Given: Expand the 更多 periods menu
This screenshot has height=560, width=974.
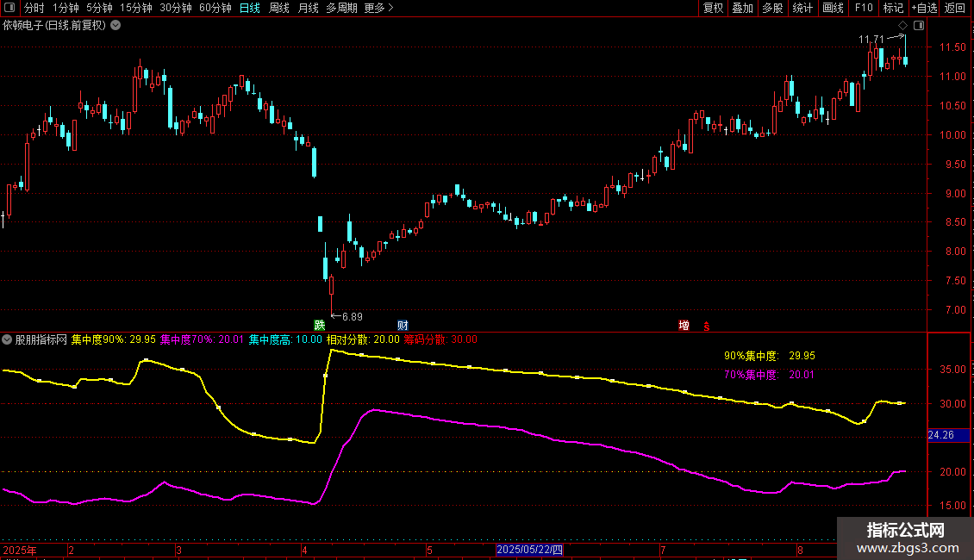Looking at the screenshot, I should [379, 8].
